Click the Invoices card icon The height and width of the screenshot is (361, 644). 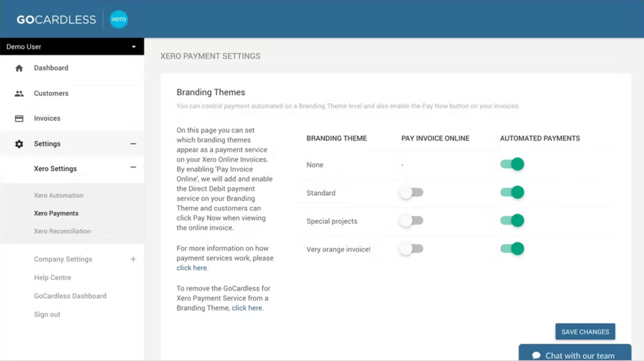point(19,119)
